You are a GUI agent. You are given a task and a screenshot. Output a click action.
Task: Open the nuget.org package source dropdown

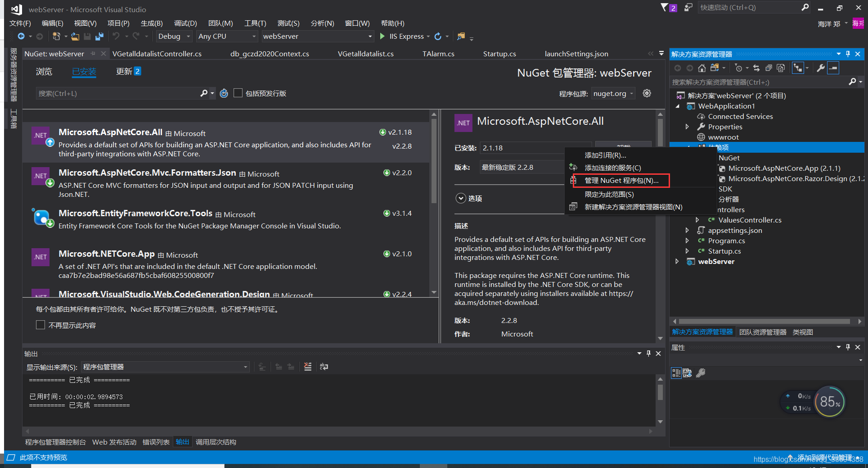[x=613, y=93]
